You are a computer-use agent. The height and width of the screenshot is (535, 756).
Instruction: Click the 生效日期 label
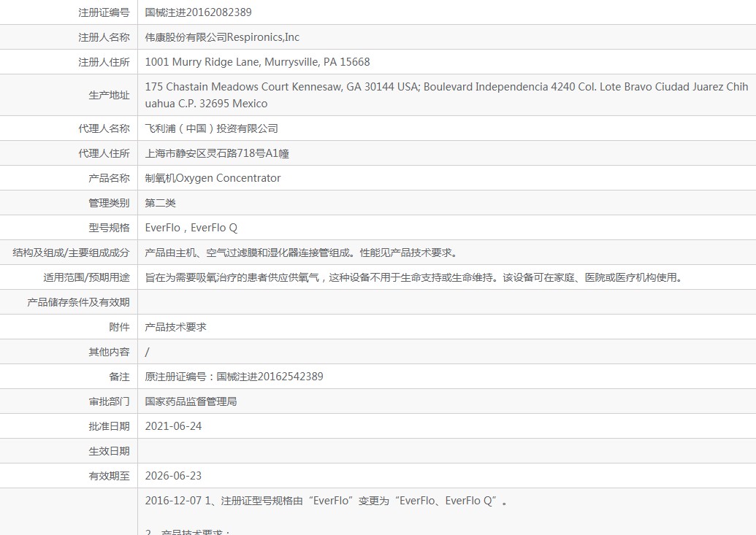tap(110, 451)
